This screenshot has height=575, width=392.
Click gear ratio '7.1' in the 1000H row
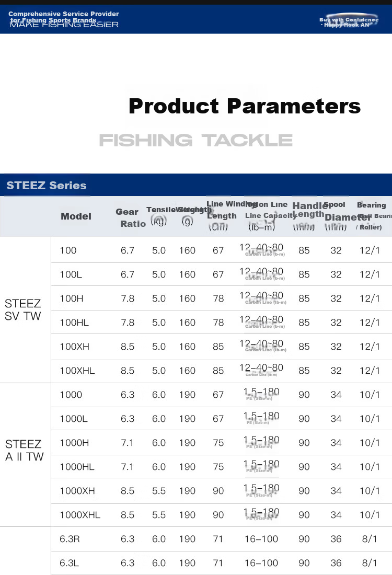[127, 443]
